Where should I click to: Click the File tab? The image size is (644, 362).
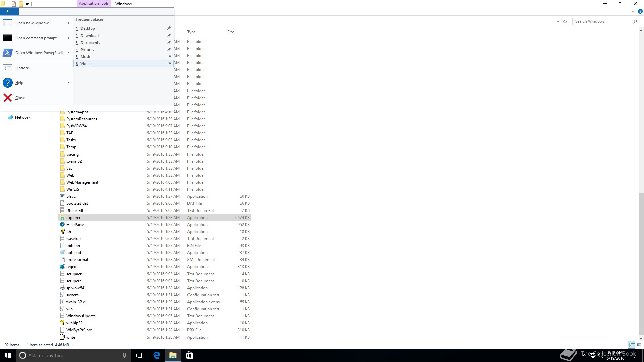click(9, 12)
